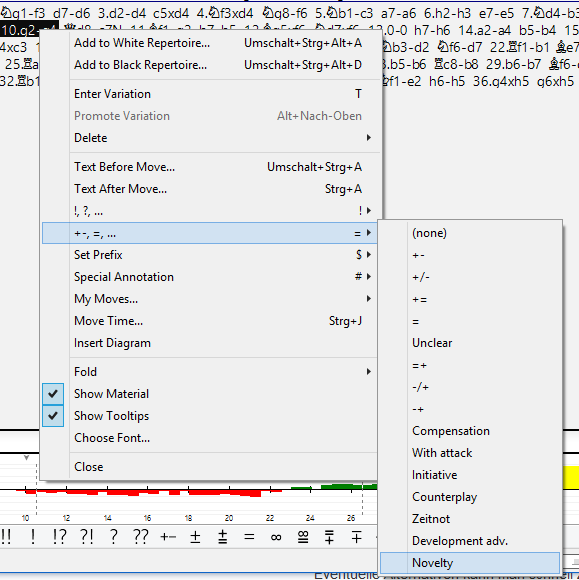
Task: Click the double exclamation (!!) annotation symbol
Action: click(6, 537)
